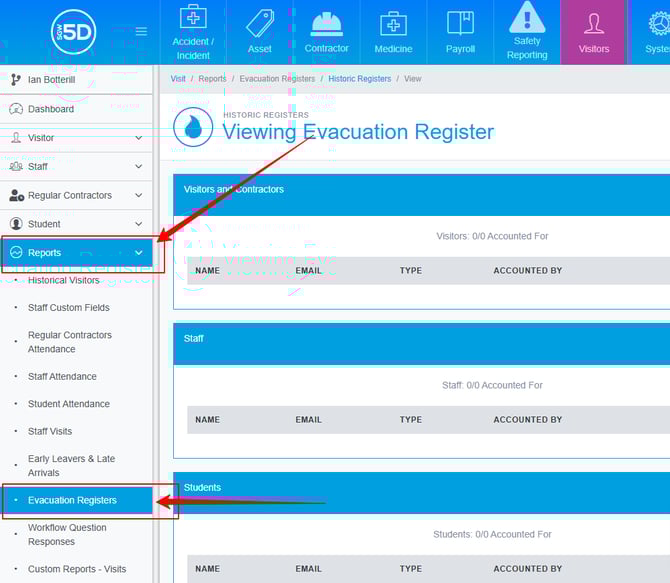This screenshot has height=583, width=670.
Task: Select Evacuation Registers in the sidebar
Action: [x=72, y=500]
